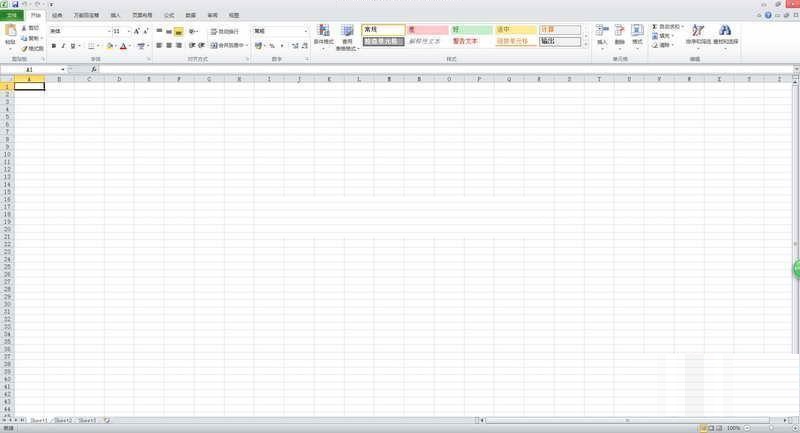
Task: Open the AutoSum (自动求和) dropdown arrow
Action: click(x=683, y=27)
